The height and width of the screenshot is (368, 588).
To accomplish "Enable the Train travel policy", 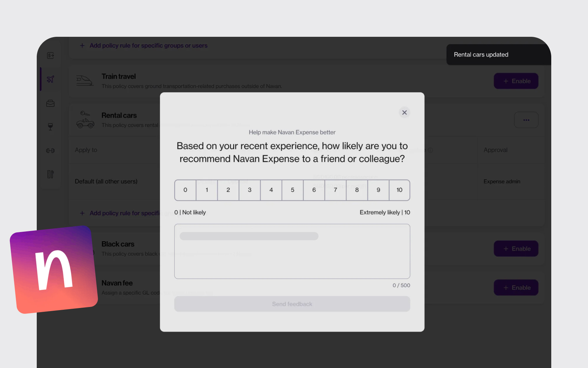I will pos(516,81).
